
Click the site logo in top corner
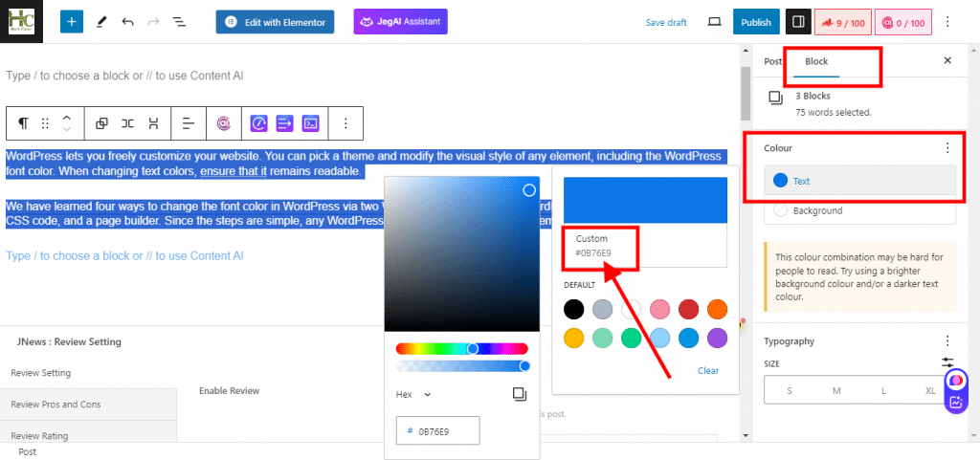(x=21, y=21)
